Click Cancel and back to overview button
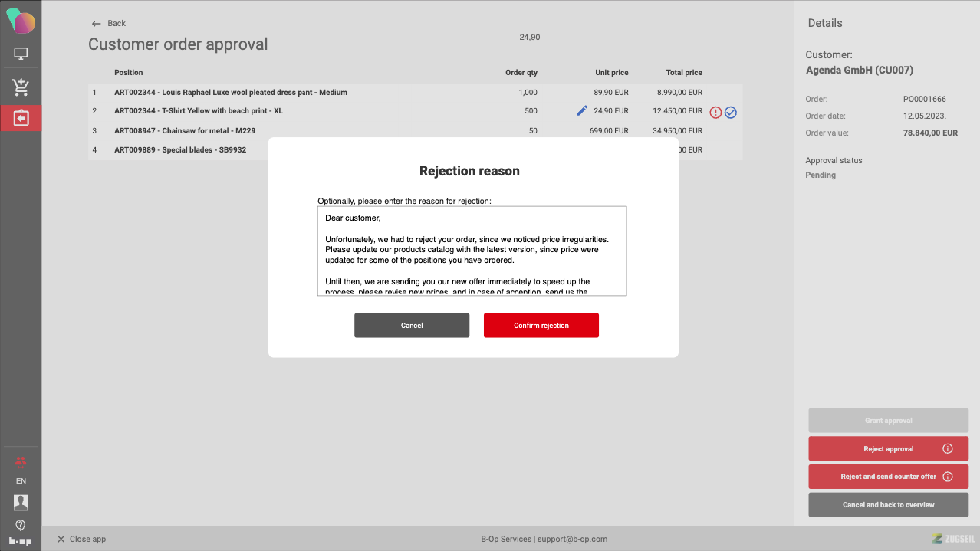 point(888,505)
